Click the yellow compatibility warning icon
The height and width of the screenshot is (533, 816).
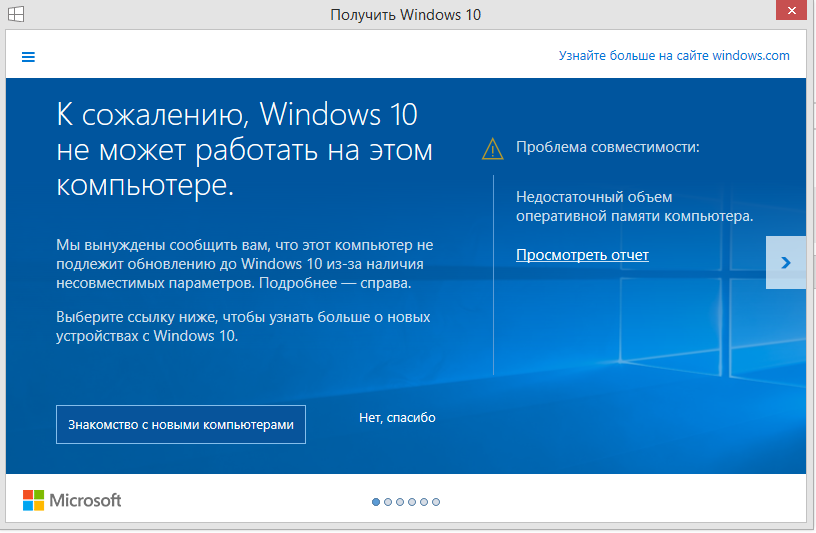click(x=492, y=149)
